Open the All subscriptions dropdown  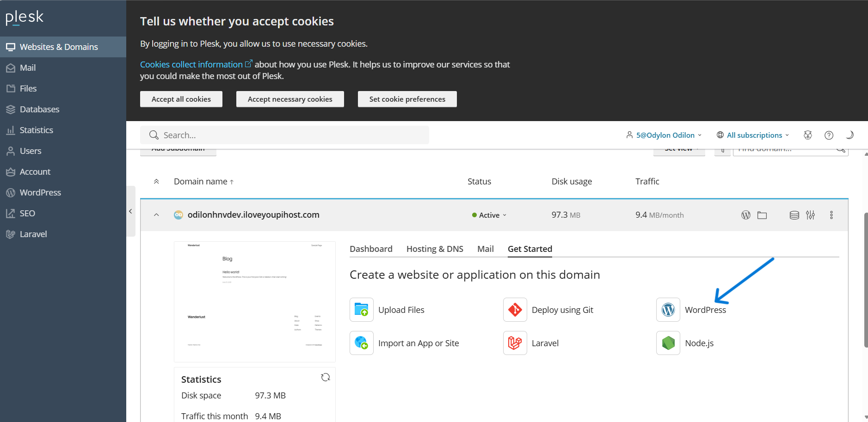tap(753, 135)
